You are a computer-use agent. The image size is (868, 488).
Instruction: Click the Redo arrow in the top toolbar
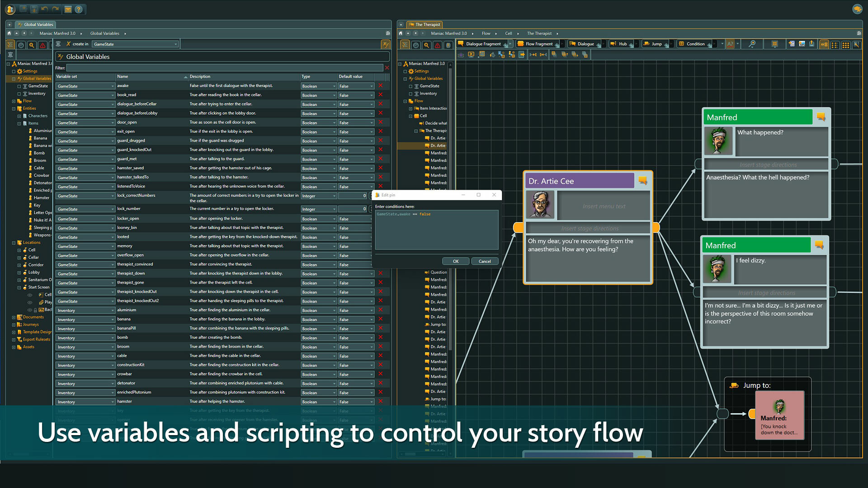55,9
